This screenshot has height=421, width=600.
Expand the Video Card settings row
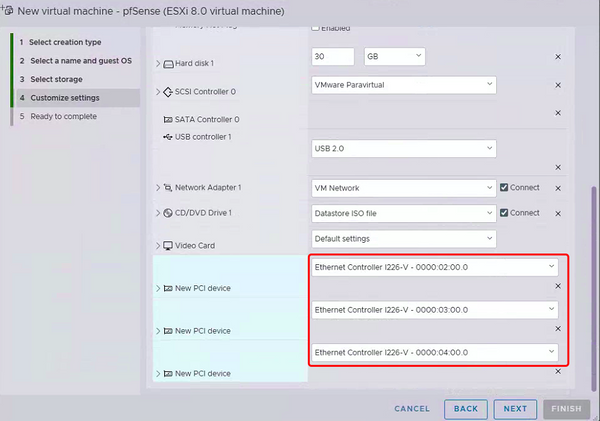click(157, 246)
